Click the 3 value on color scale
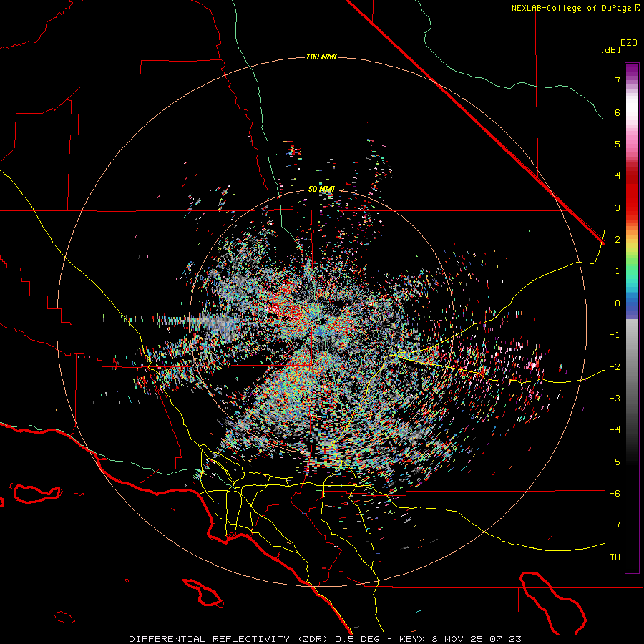 pos(618,208)
